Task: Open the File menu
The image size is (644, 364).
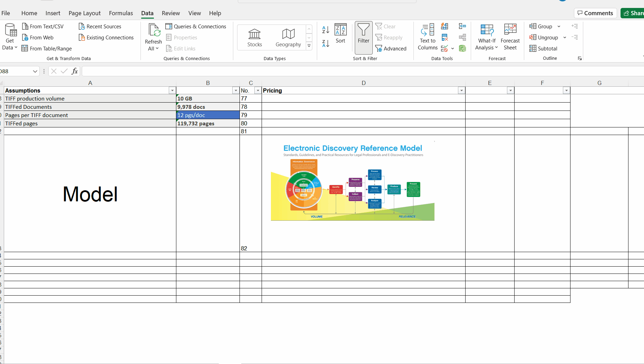Action: 6,13
